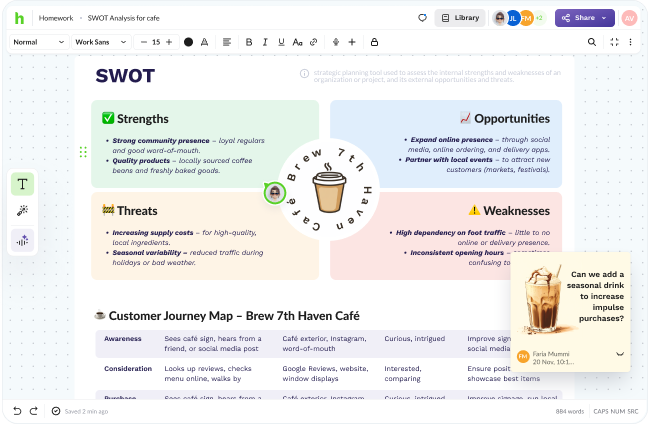Undo the last action

17,411
